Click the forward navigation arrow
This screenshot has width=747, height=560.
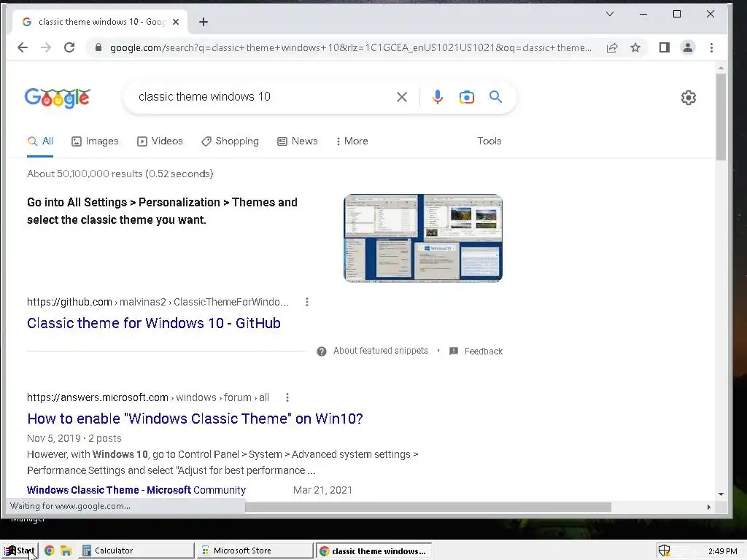tap(46, 47)
